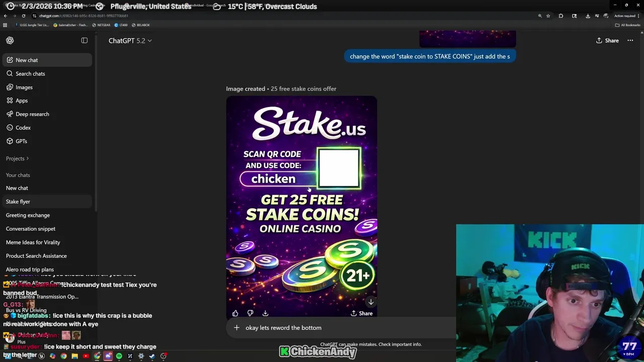Open File Explorer from the taskbar
The width and height of the screenshot is (644, 362).
coord(74,356)
